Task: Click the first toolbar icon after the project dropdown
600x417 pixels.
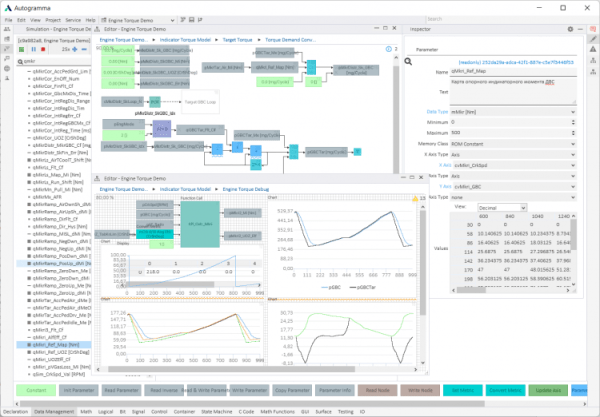Action: 183,20
